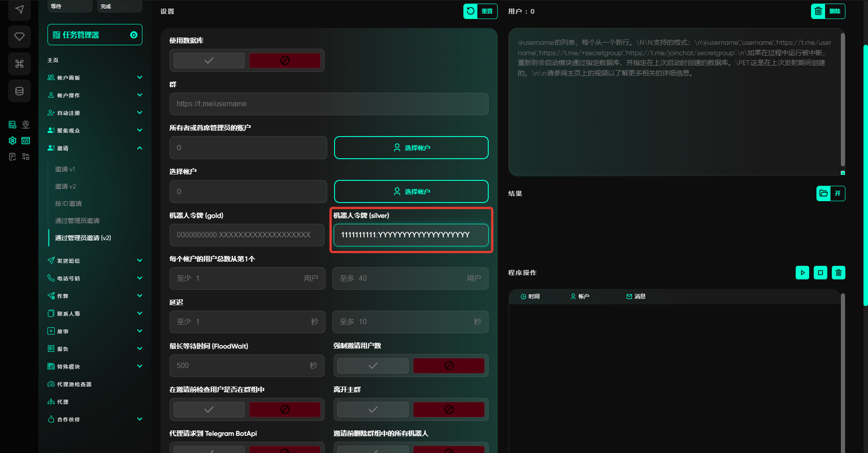The width and height of the screenshot is (868, 453).
Task: Open results folder with 开 button
Action: pos(830,193)
